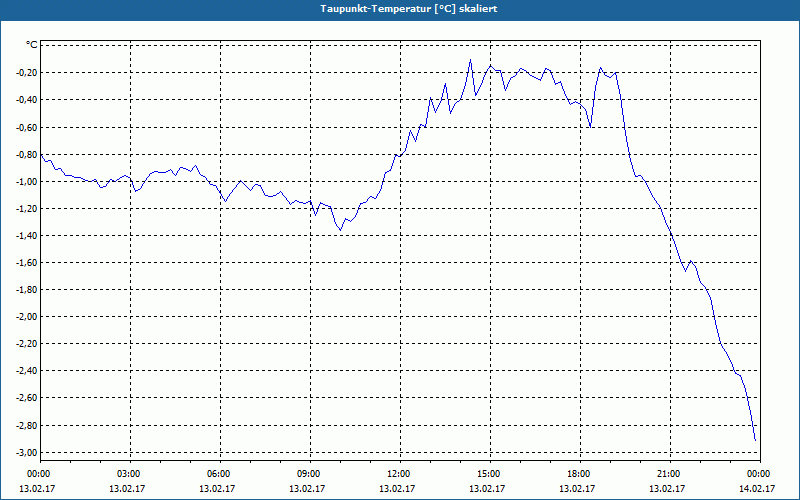This screenshot has height=500, width=800.
Task: Click the 06:00 time axis label
Action: coord(220,474)
